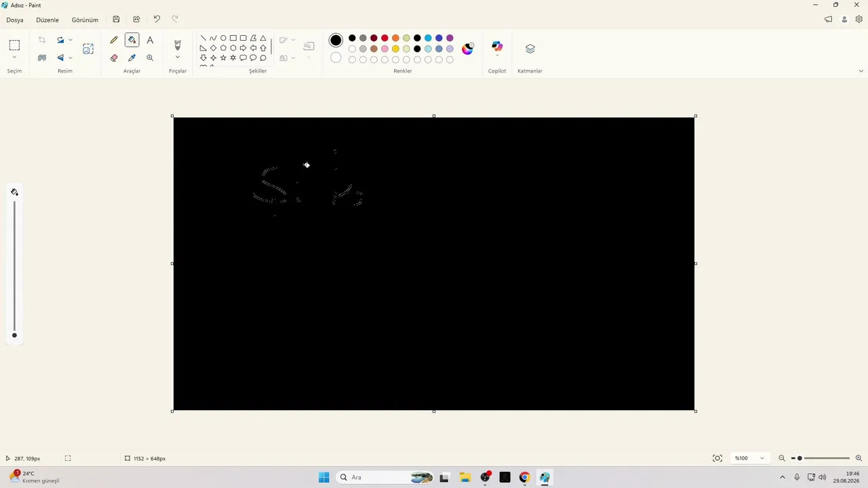Click the Remove background checkered icon
Image resolution: width=868 pixels, height=488 pixels.
click(x=42, y=58)
